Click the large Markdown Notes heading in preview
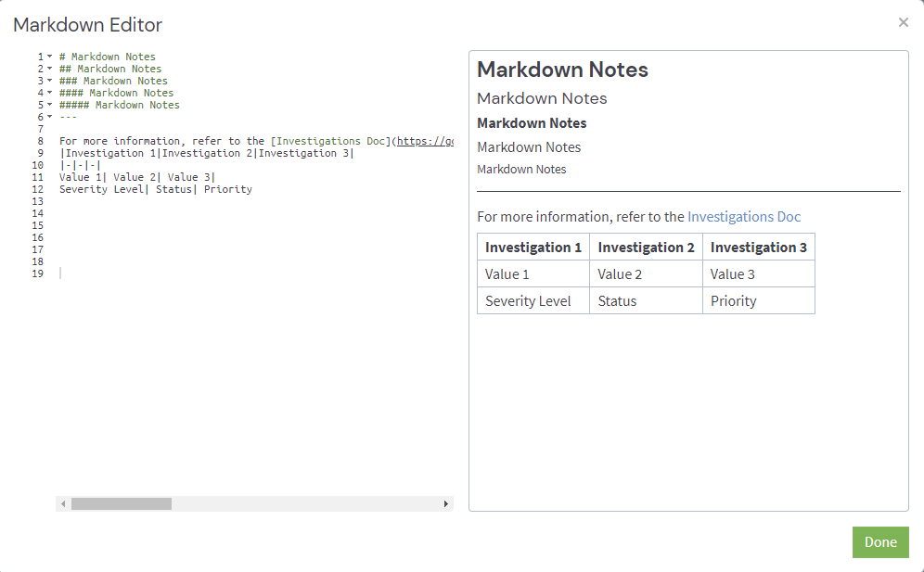 click(562, 69)
